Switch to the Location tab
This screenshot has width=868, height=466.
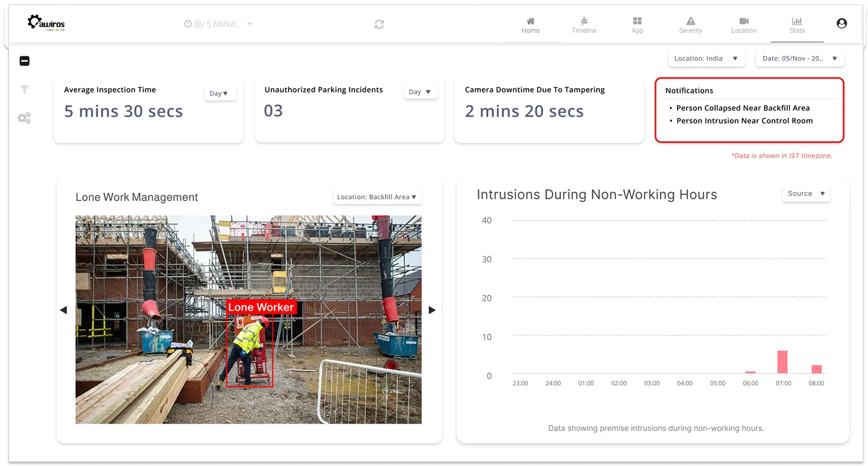point(744,26)
